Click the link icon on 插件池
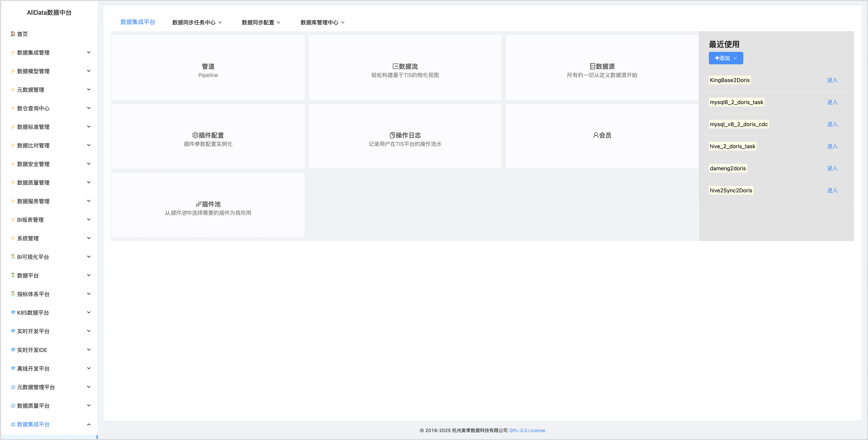The height and width of the screenshot is (440, 868). coord(198,204)
